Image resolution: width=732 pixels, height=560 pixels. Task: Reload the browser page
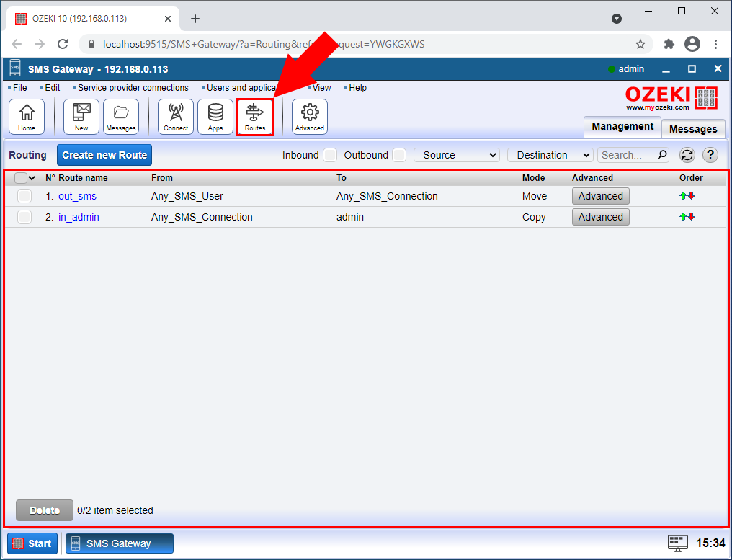(x=63, y=45)
